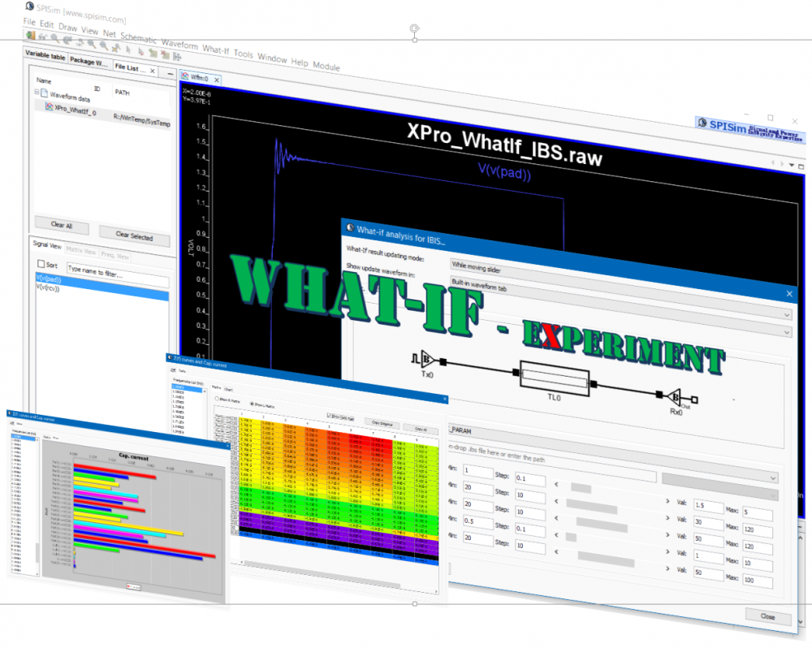Viewport: 812px width, 648px height.
Task: Switch to the Variable table tab
Action: tap(45, 55)
